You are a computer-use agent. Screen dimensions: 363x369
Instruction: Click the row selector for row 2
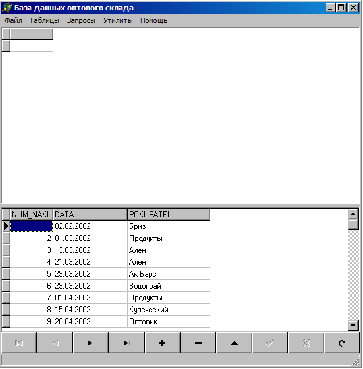tap(6, 238)
